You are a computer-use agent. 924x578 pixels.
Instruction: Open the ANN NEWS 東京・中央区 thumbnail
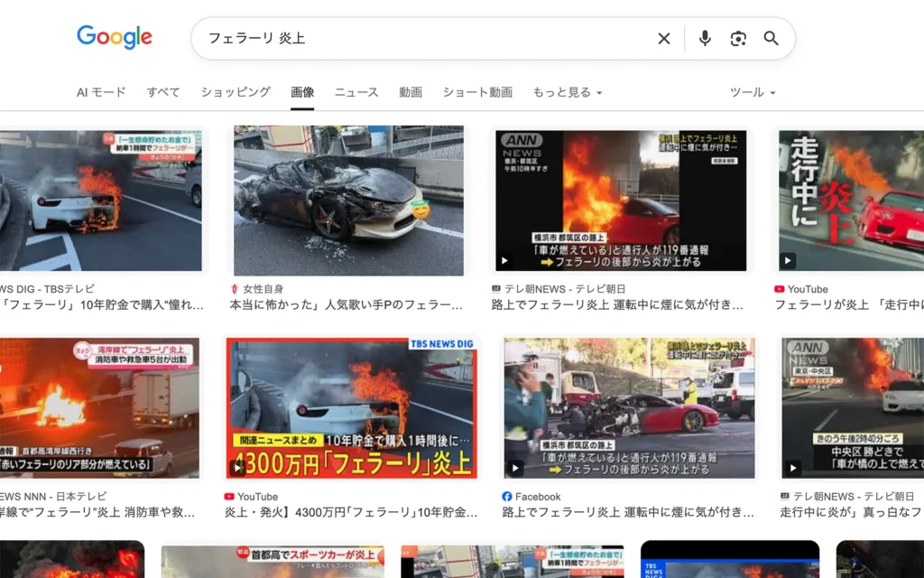pos(853,408)
